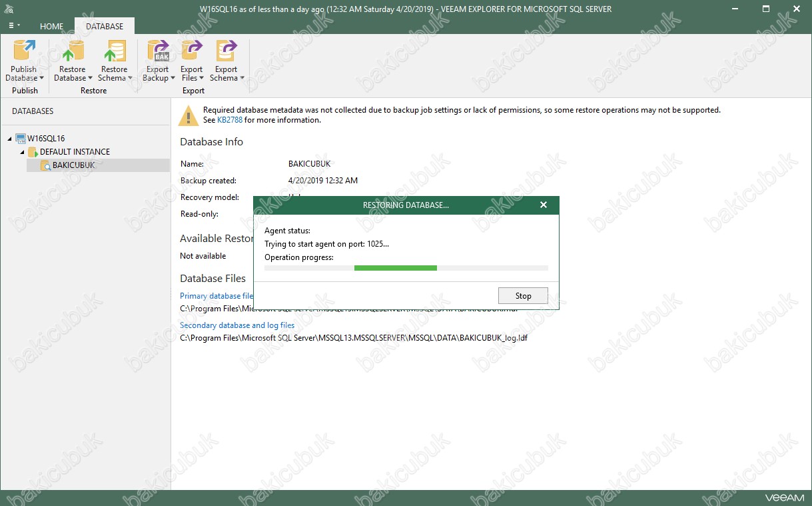Screen dimensions: 812x506
Task: Click the Not available restore text
Action: click(x=203, y=256)
